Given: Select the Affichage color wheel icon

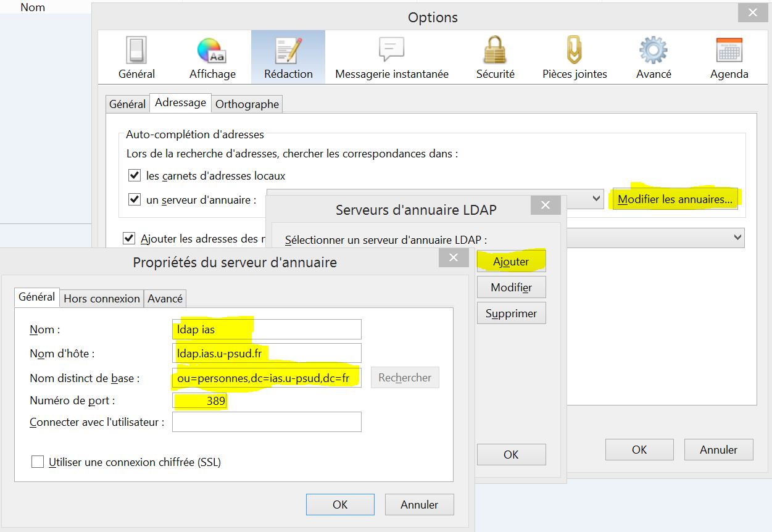Looking at the screenshot, I should (x=212, y=51).
